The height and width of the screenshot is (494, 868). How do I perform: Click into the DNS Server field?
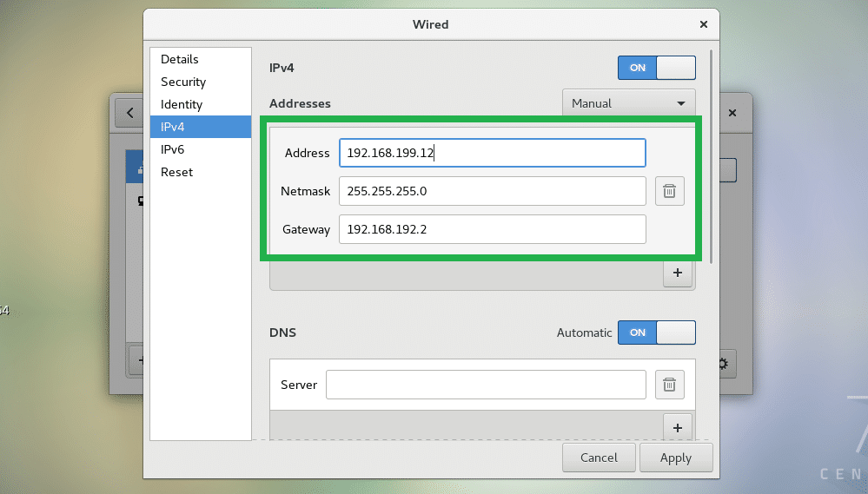pos(485,385)
